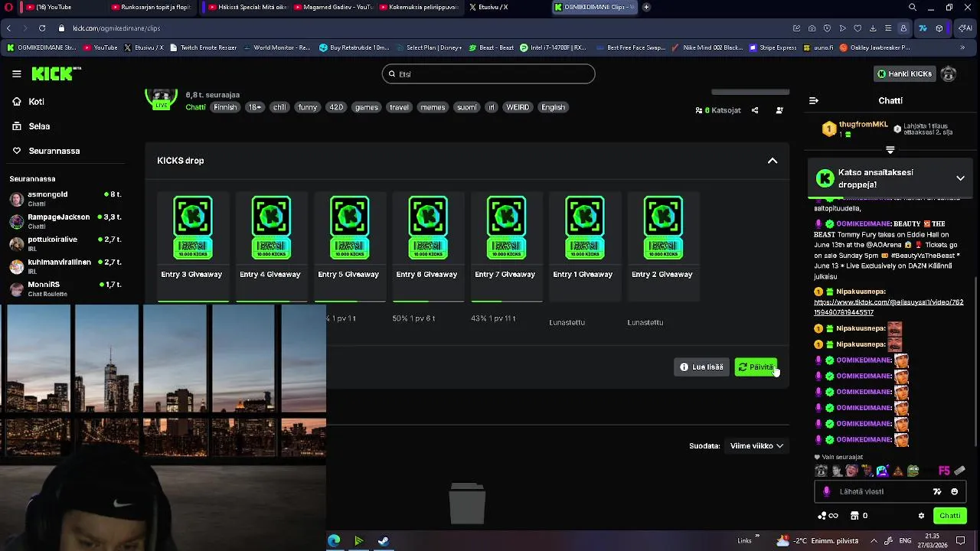Select the Finnish tag

(x=225, y=107)
